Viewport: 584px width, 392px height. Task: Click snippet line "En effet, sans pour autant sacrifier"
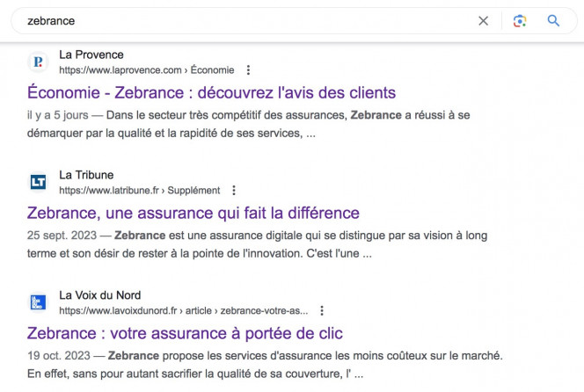click(194, 374)
